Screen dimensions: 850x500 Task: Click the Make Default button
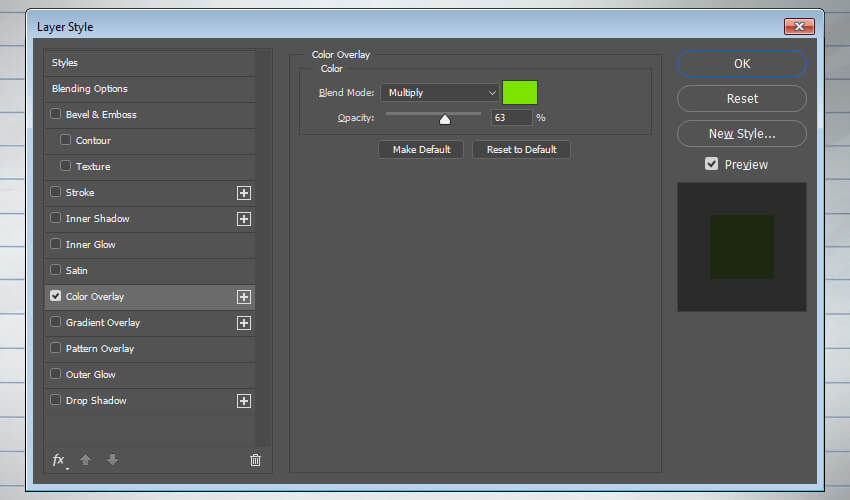click(x=421, y=150)
